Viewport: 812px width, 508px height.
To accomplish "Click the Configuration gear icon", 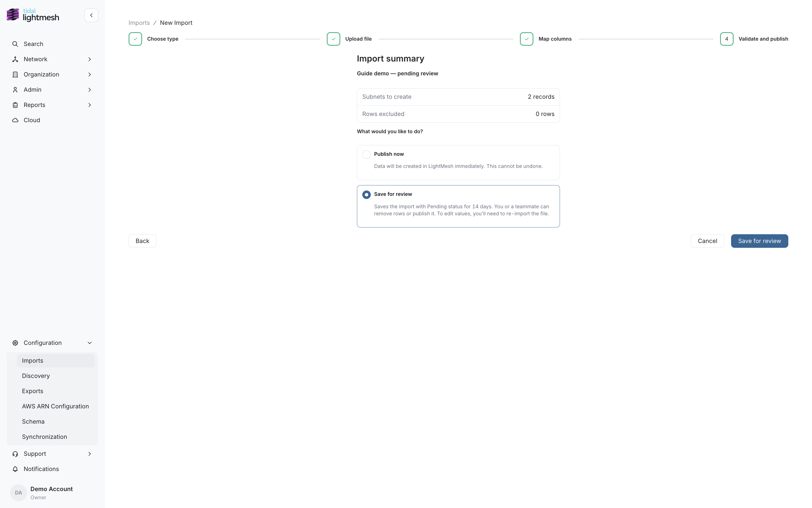I will (x=15, y=343).
